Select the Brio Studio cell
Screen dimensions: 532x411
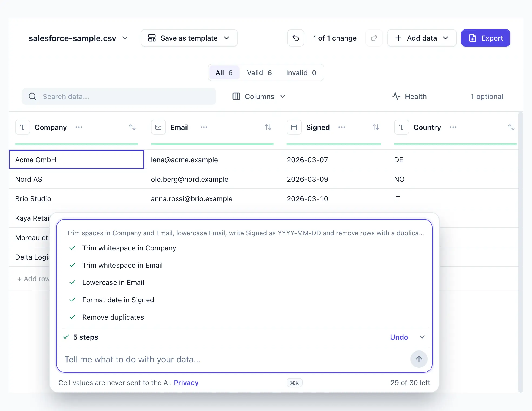(x=77, y=199)
